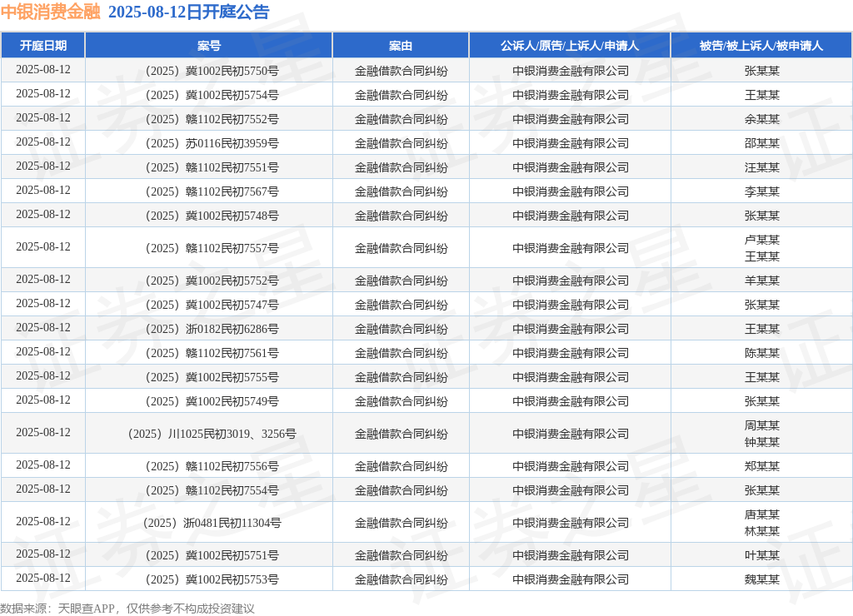Viewport: 853px width, 616px height.
Task: Click defendant 林某某
Action: click(x=761, y=531)
